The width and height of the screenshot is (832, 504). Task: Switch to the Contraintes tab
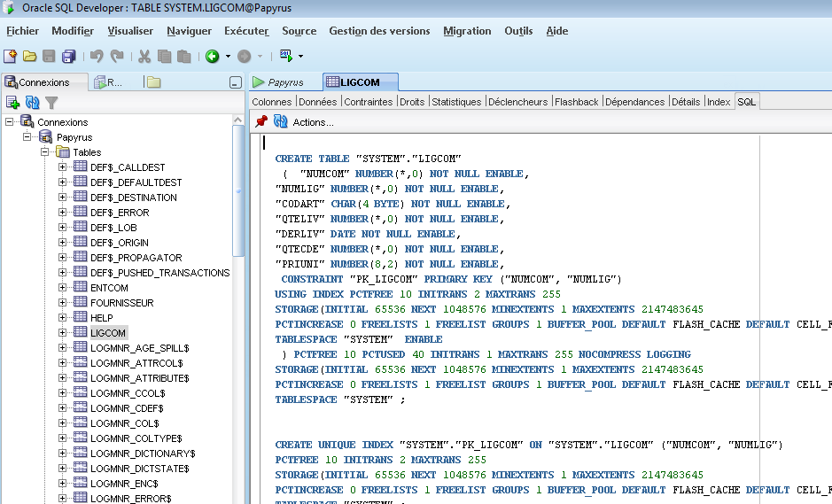368,102
